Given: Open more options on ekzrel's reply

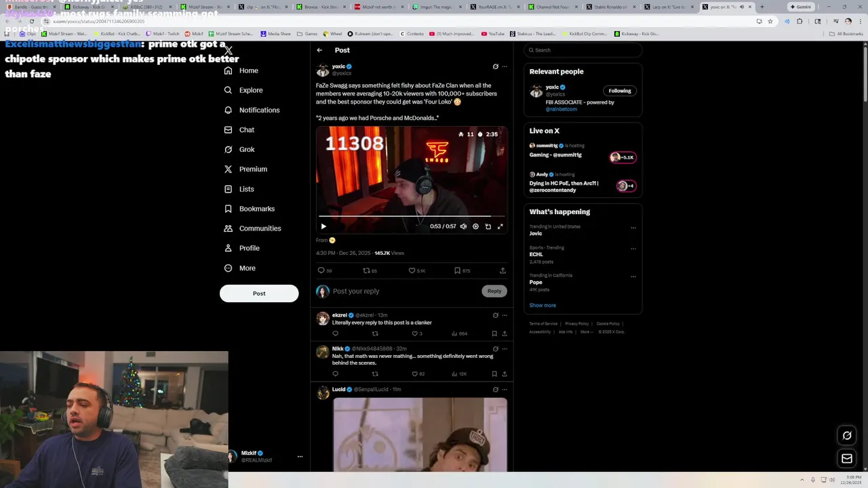Looking at the screenshot, I should click(504, 315).
